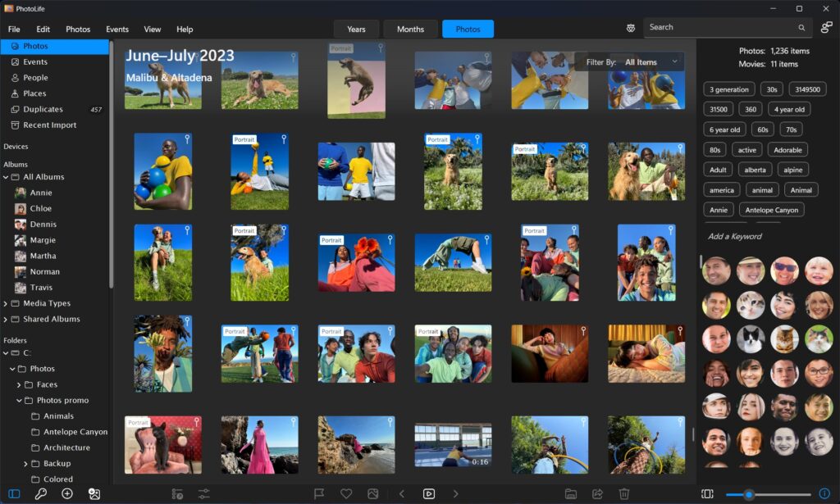Click the 360 keyword tag
This screenshot has height=504, width=840.
point(751,109)
